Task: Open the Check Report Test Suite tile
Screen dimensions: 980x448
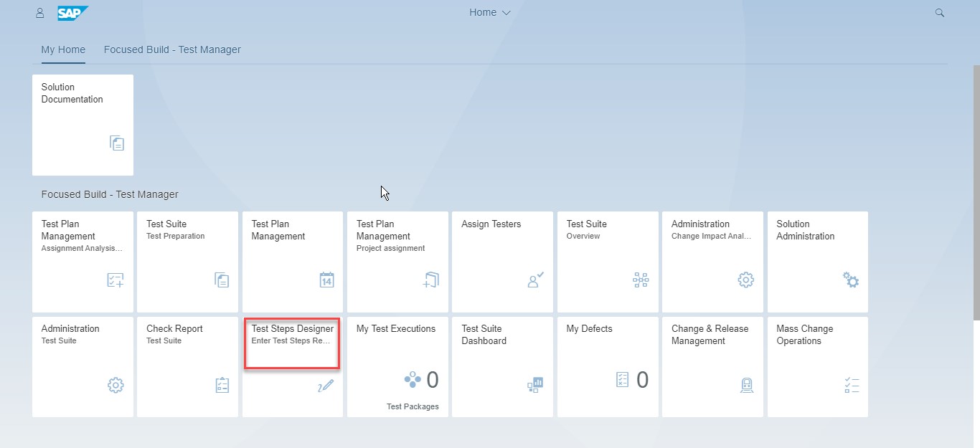Action: click(x=187, y=366)
